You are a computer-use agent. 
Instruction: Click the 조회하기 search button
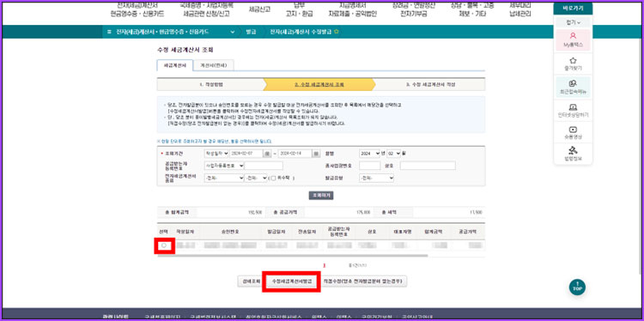(321, 196)
